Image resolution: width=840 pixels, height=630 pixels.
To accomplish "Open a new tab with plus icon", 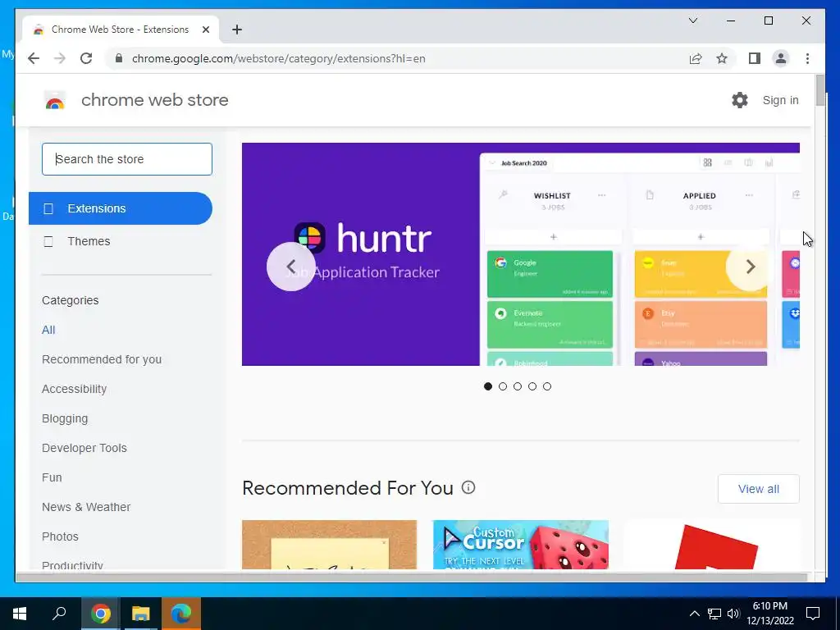I will pyautogui.click(x=237, y=30).
